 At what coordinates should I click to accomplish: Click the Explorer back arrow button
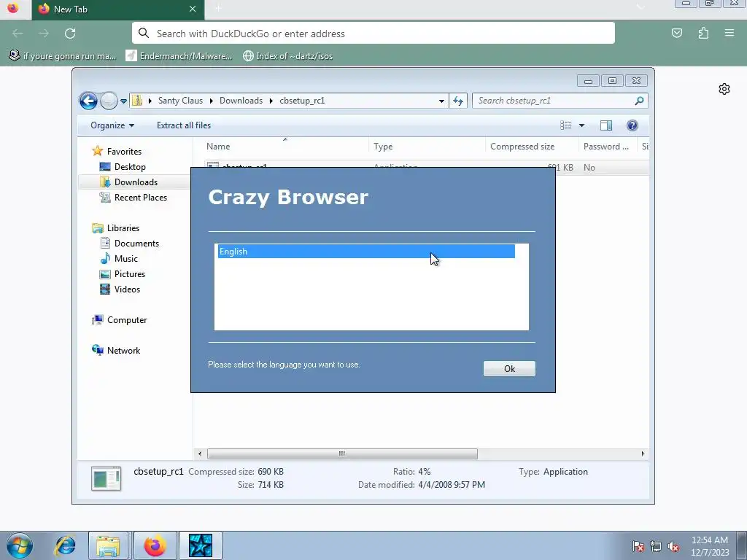(88, 101)
